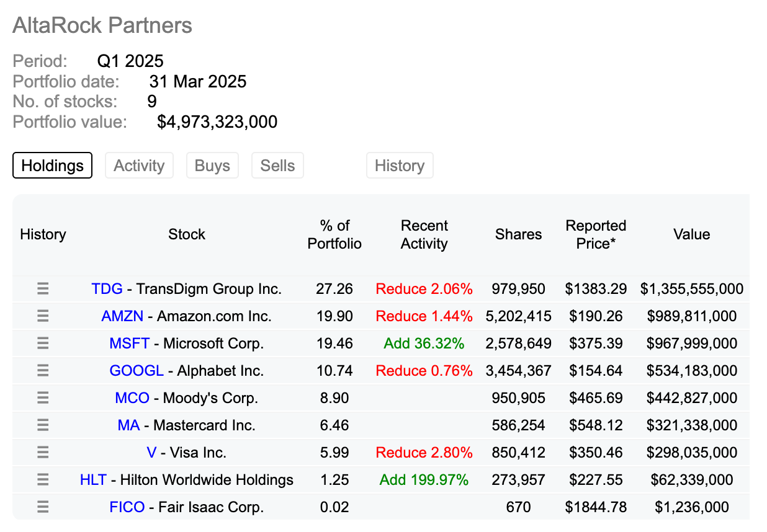Click the Moody's value $442,827,000
Image resolution: width=767 pixels, height=532 pixels.
(x=692, y=398)
